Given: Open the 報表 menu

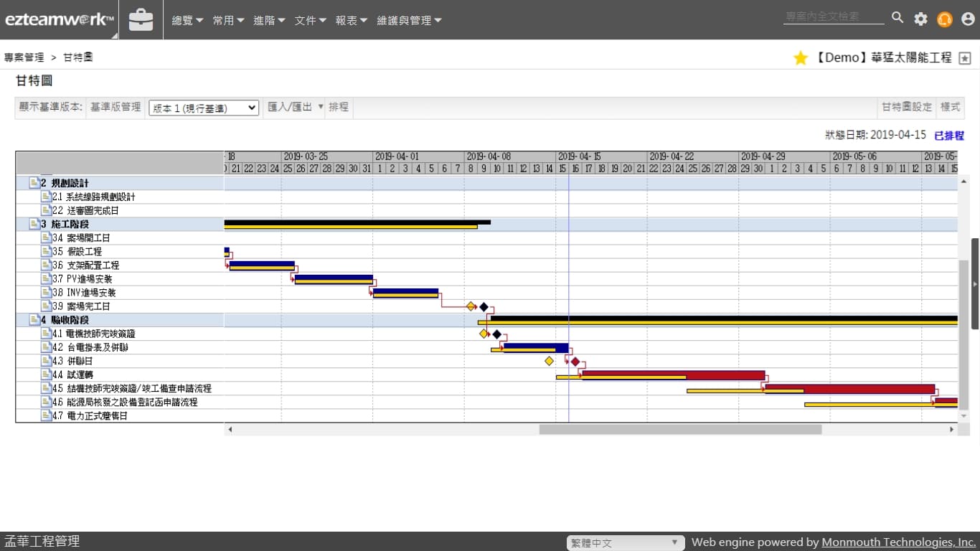Looking at the screenshot, I should tap(351, 21).
